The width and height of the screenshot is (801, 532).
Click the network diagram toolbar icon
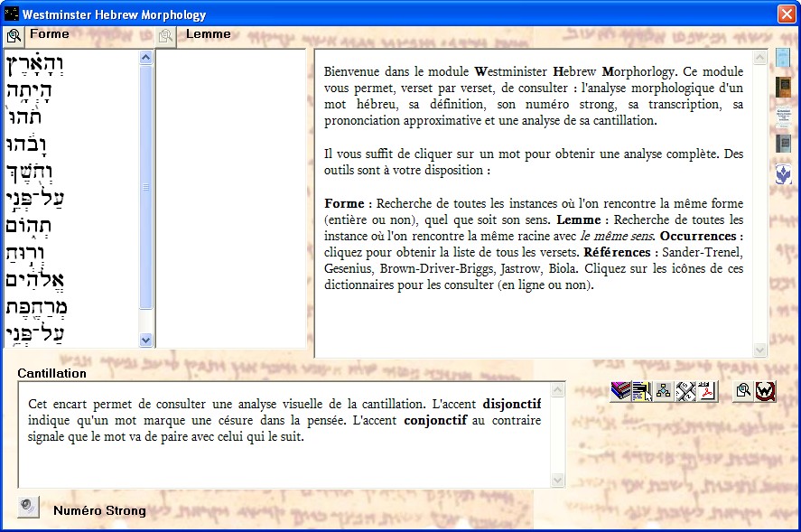pyautogui.click(x=664, y=391)
